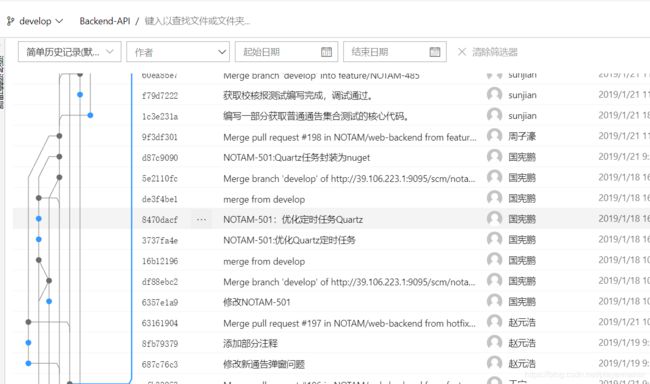This screenshot has width=650, height=384.
Task: Click message 'NOTAM-501:Quartz任务封装为nuget'
Action: pos(296,158)
